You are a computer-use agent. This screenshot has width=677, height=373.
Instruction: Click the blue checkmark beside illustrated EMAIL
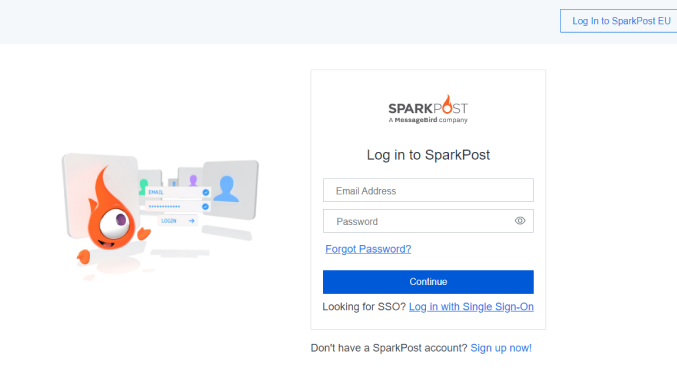pyautogui.click(x=206, y=193)
